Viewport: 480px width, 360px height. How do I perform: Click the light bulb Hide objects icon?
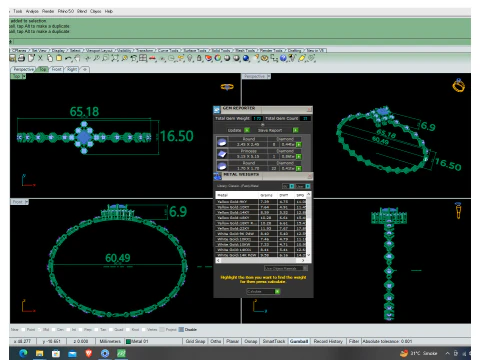(x=190, y=58)
